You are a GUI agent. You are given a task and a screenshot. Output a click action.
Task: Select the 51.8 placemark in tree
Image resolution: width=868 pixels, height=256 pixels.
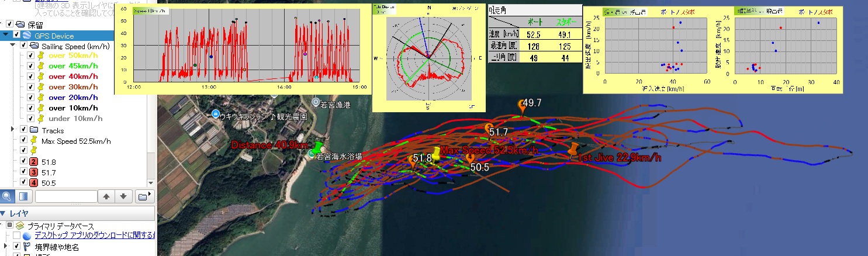(49, 162)
